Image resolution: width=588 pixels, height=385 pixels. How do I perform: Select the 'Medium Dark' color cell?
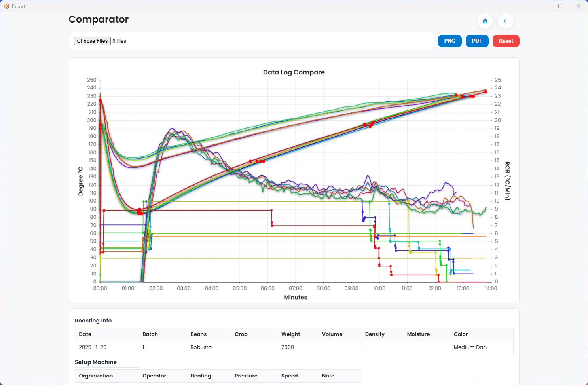[470, 347]
